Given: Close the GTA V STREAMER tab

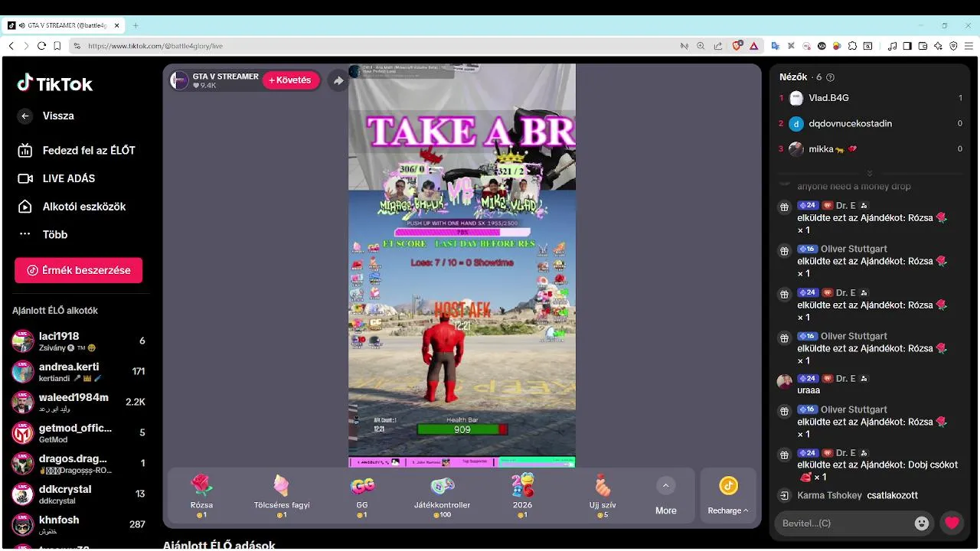Looking at the screenshot, I should tap(117, 25).
